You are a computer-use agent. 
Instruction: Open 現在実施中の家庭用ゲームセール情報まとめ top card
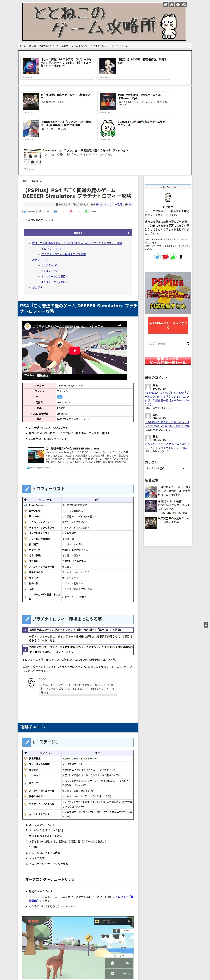tap(57, 103)
